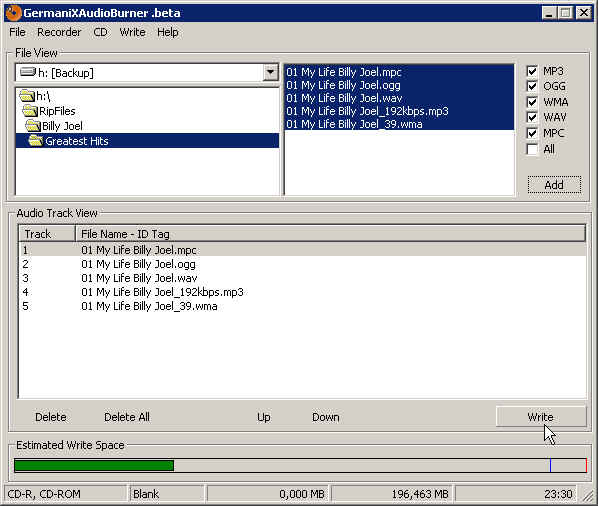Open the drive selection dropdown arrow
Screen dimensions: 598x506
click(x=270, y=72)
